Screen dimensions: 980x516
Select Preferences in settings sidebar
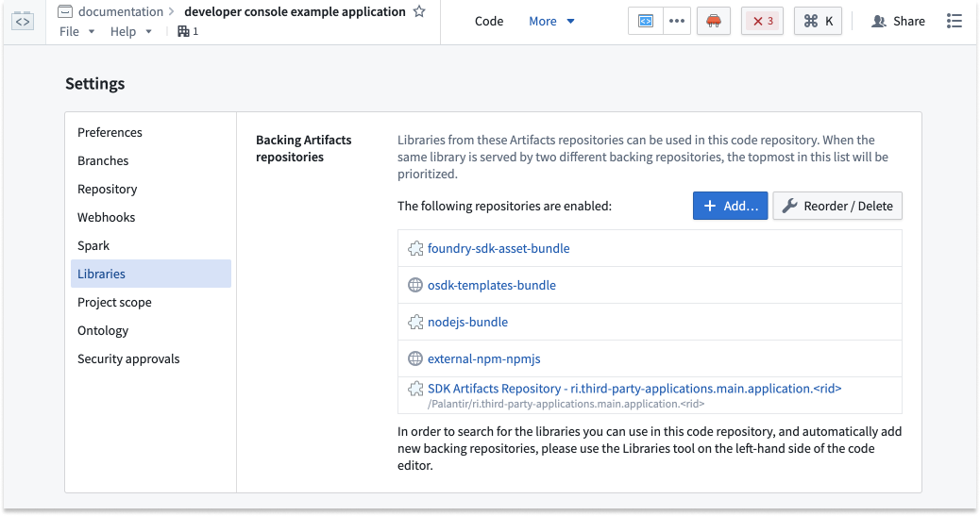pyautogui.click(x=151, y=132)
